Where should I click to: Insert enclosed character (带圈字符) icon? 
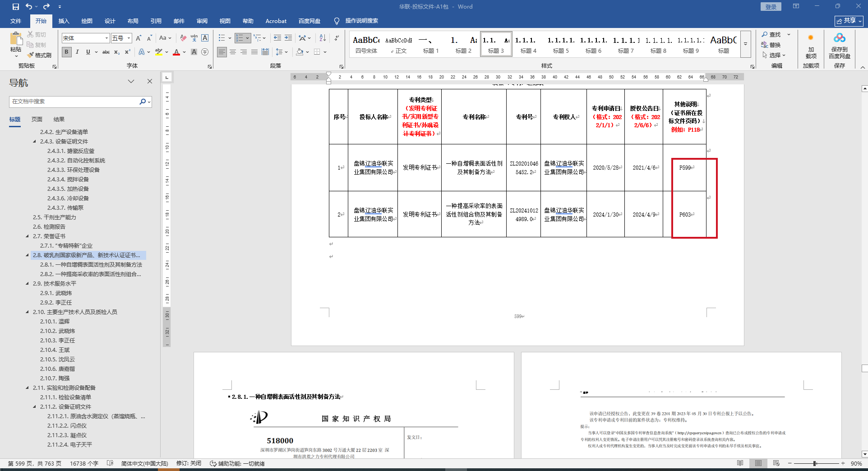click(x=205, y=52)
